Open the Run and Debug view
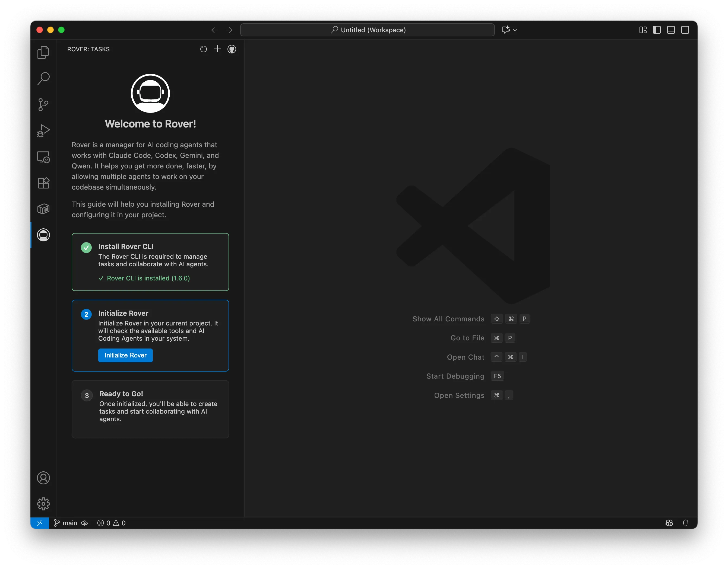 [43, 130]
